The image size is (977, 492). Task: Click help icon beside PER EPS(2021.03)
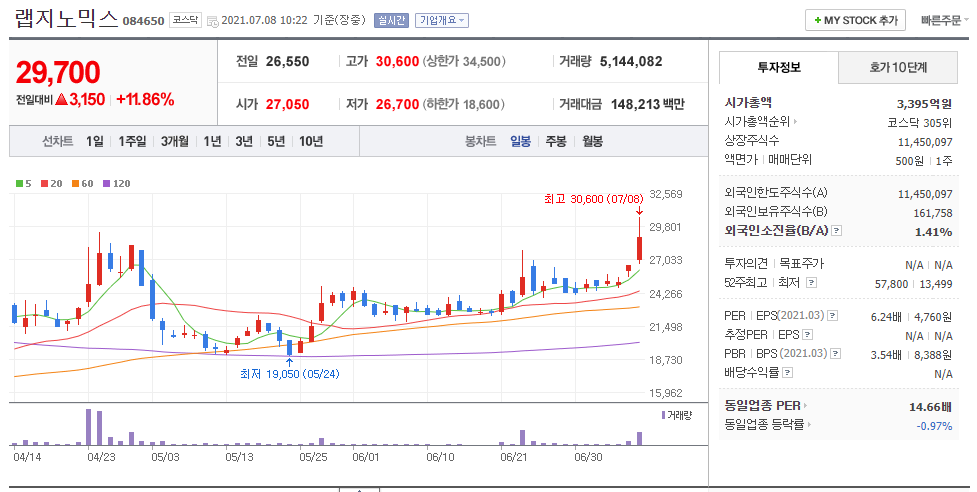click(832, 316)
